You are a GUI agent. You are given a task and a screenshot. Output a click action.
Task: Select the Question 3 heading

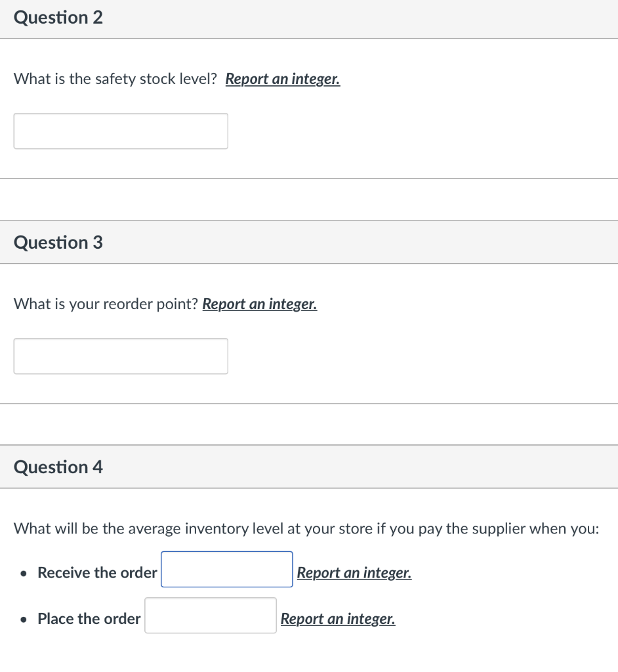click(58, 243)
